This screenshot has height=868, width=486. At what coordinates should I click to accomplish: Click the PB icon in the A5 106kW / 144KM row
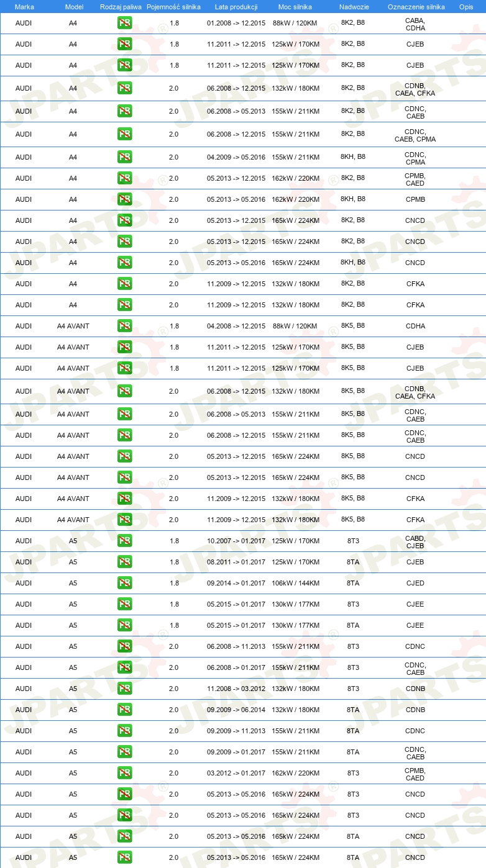[124, 583]
